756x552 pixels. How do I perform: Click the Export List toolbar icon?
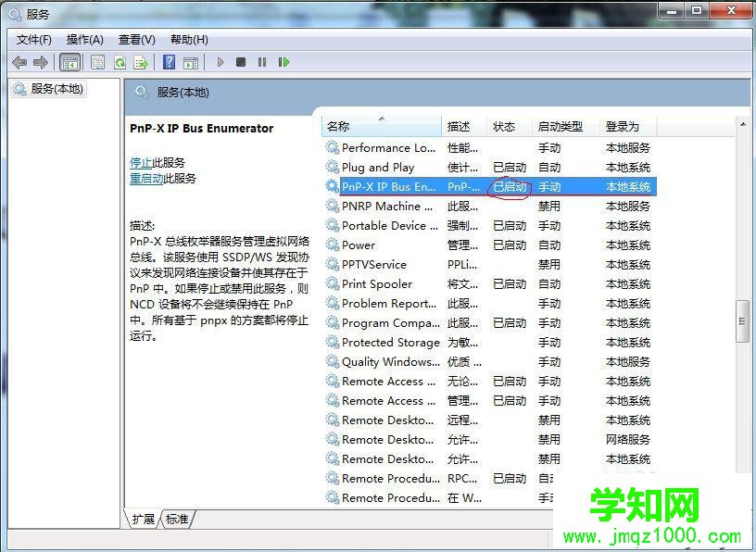coord(141,62)
